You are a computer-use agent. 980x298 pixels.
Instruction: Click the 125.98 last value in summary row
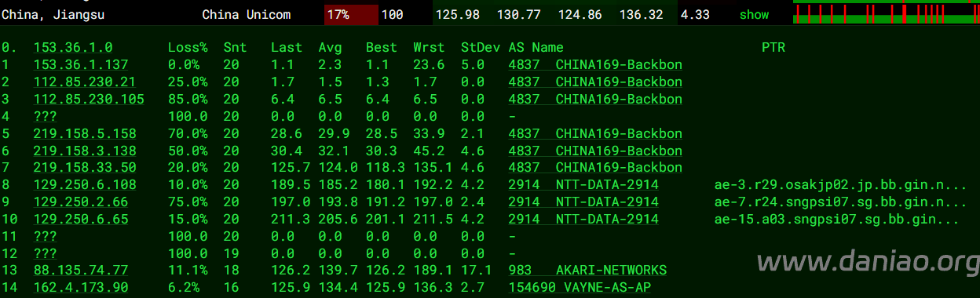click(459, 15)
